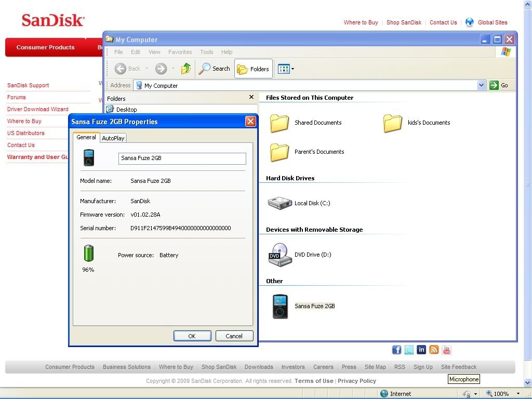This screenshot has height=399, width=532.
Task: Select the Parent's Documents folder icon
Action: point(279,152)
